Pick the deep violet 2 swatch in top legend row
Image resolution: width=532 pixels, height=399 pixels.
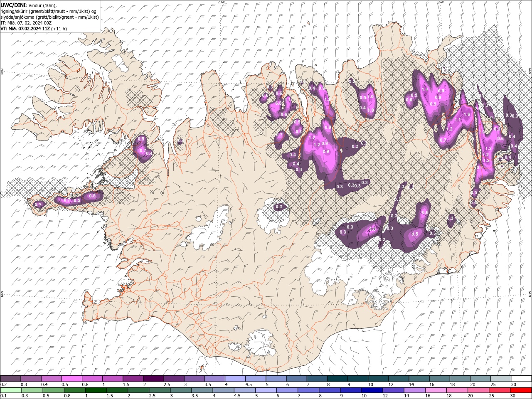point(153,379)
